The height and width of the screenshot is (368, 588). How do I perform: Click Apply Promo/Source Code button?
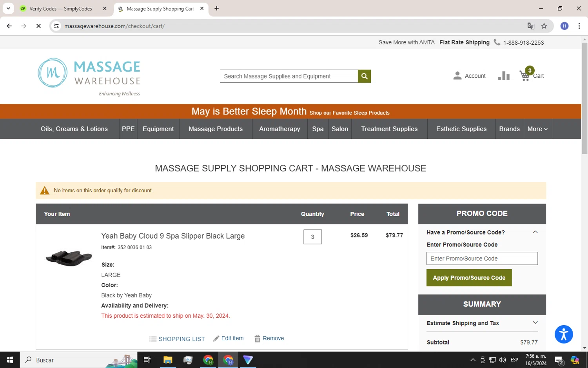tap(469, 277)
